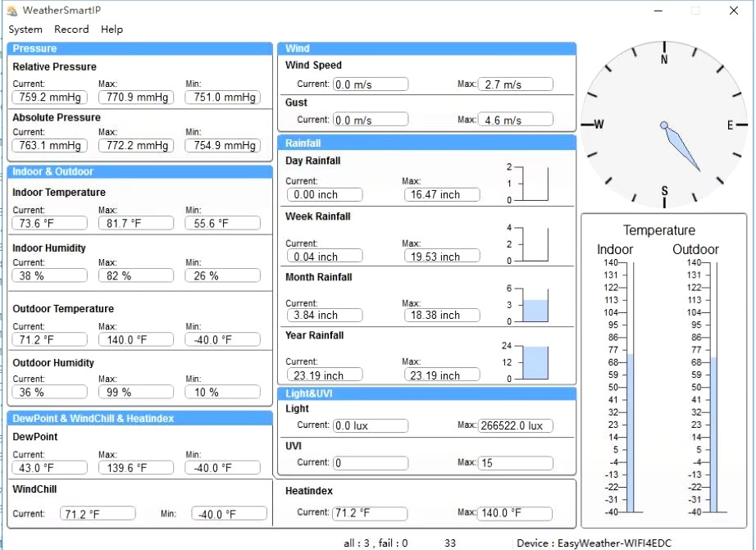Click the WeatherSmartIP app icon in title bar
The height and width of the screenshot is (550, 756).
tap(11, 11)
